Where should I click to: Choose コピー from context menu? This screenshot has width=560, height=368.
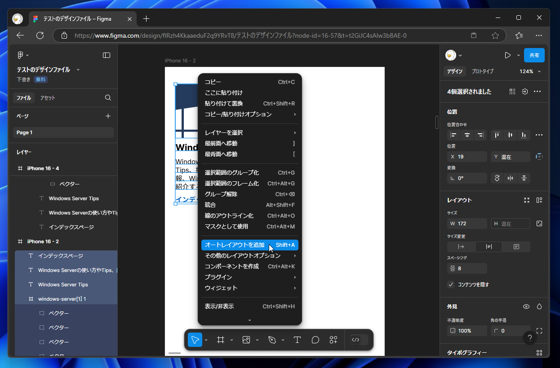250,82
